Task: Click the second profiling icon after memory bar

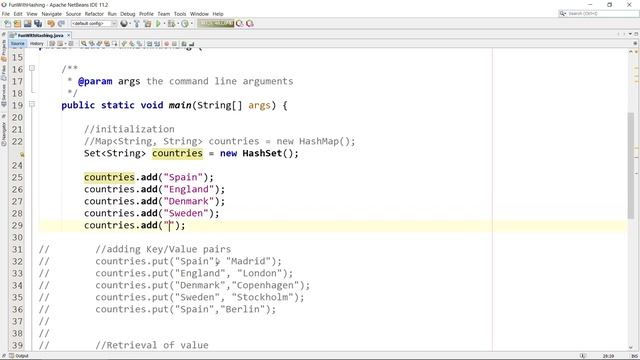Action: pos(249,24)
